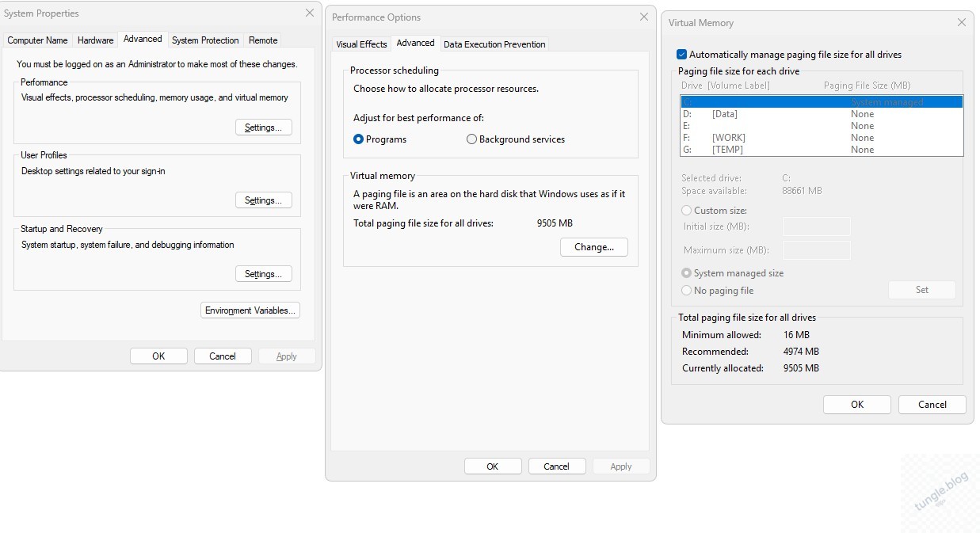Viewport: 980px width, 533px height.
Task: Click the Initial size input field
Action: pos(817,227)
